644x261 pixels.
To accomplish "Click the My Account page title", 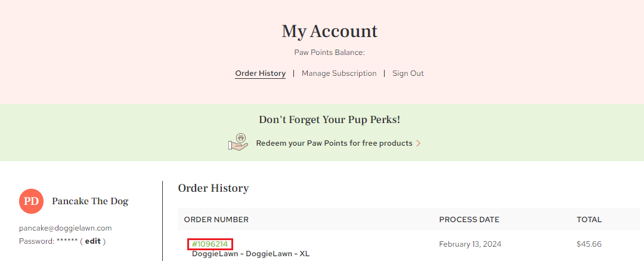I will [x=329, y=31].
